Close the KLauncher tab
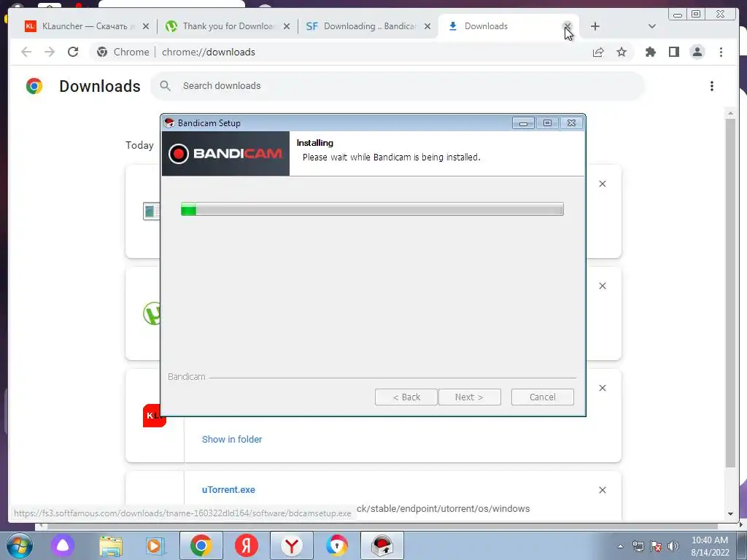747x560 pixels. pyautogui.click(x=146, y=26)
